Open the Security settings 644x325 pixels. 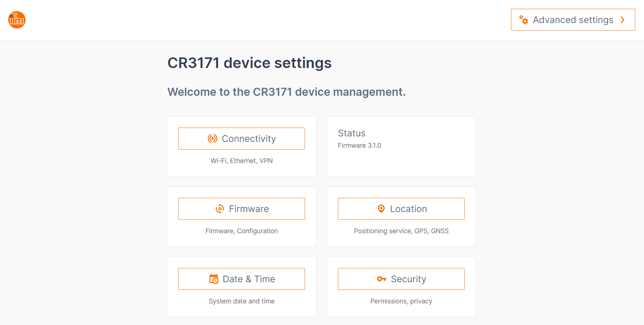(x=401, y=279)
